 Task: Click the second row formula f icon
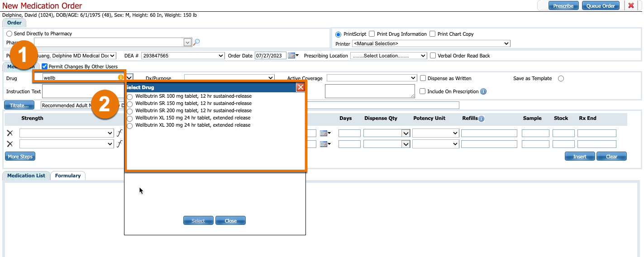click(119, 144)
